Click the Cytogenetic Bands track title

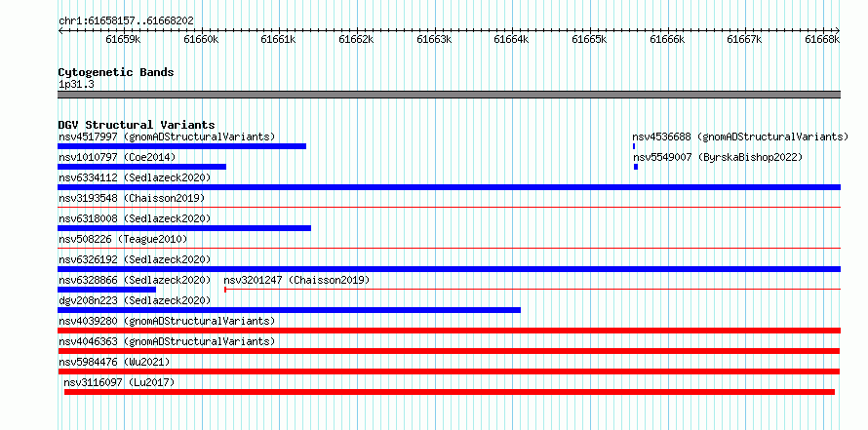[116, 72]
